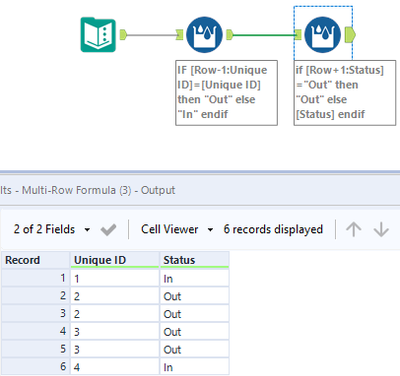
Task: Click the up arrow to go to previous record
Action: [353, 229]
